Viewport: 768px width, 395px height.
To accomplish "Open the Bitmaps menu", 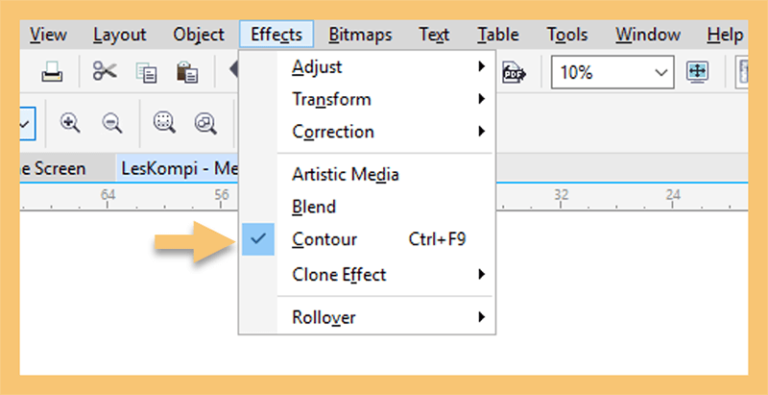I will tap(360, 35).
